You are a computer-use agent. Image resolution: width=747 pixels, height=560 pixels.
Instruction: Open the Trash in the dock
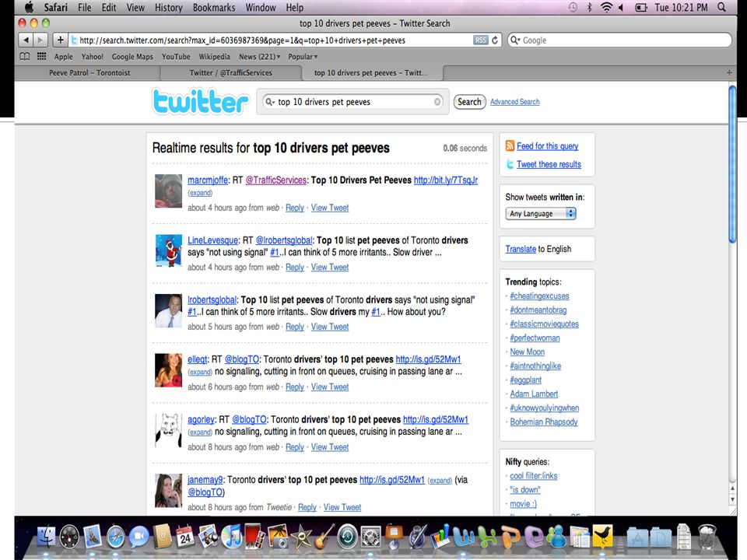click(707, 537)
